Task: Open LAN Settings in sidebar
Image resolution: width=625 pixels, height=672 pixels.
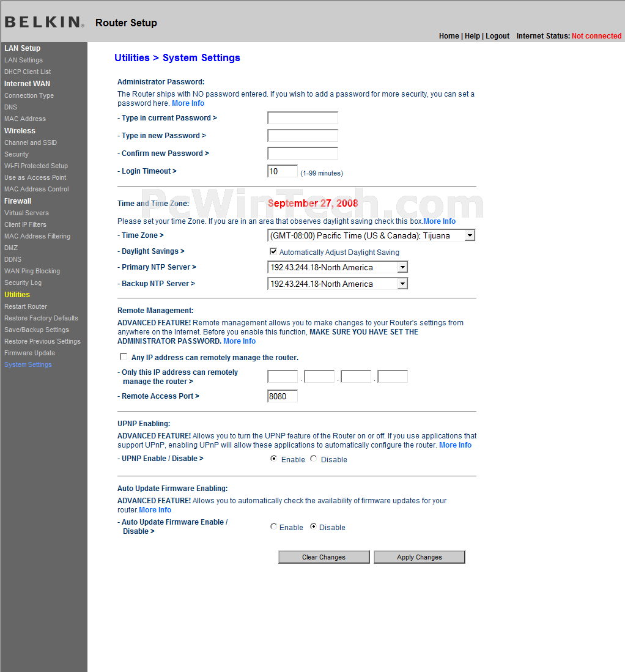Action: [x=24, y=60]
